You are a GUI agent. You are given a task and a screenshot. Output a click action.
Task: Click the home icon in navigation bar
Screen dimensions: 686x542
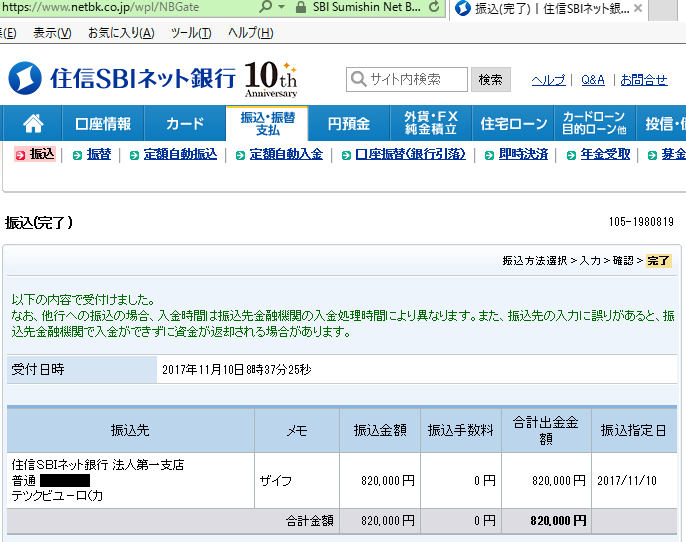click(x=33, y=123)
